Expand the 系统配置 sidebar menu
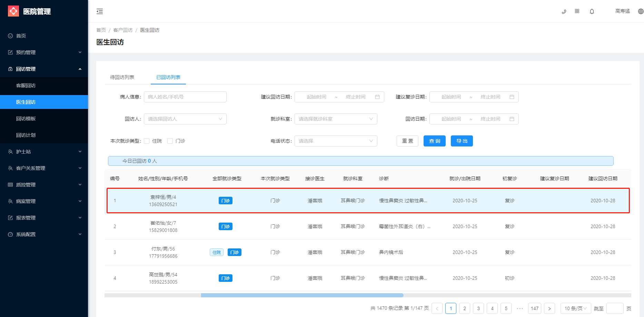The height and width of the screenshot is (317, 644). click(x=80, y=234)
